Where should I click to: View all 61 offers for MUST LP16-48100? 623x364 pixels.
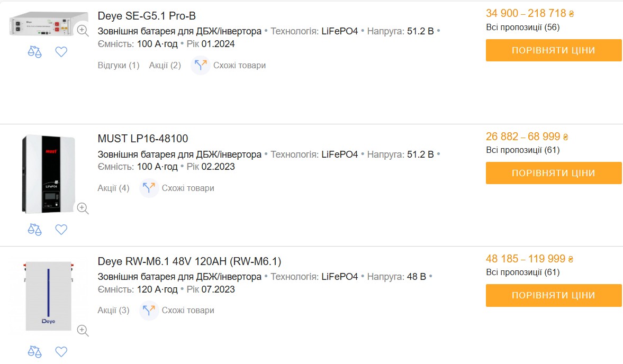pyautogui.click(x=523, y=150)
